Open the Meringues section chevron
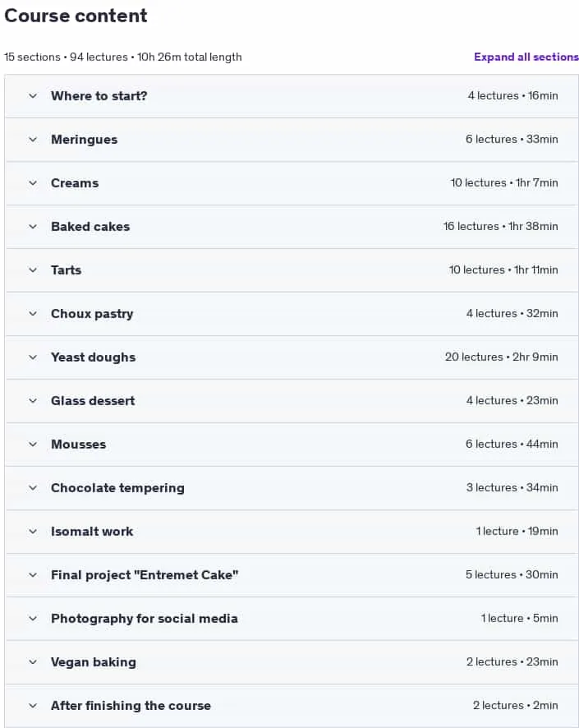Viewport: 579px width, 728px height. coord(33,140)
